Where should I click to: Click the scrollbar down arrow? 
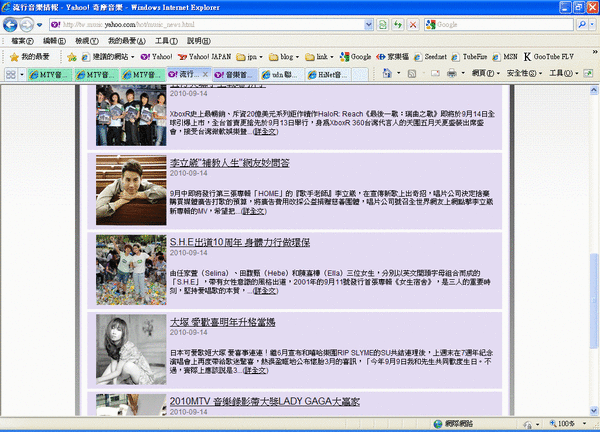point(594,411)
